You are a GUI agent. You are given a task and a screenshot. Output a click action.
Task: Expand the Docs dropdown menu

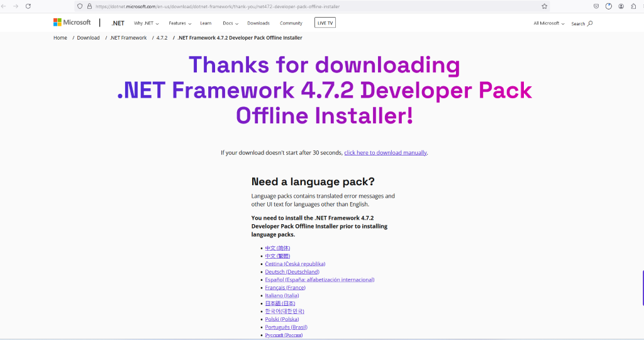click(230, 23)
